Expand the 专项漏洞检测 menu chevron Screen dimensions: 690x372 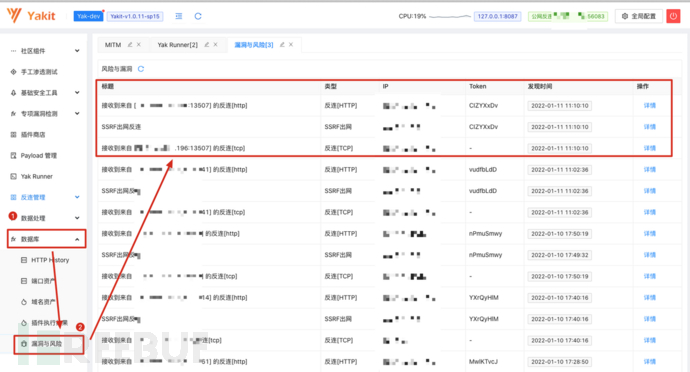pos(77,114)
